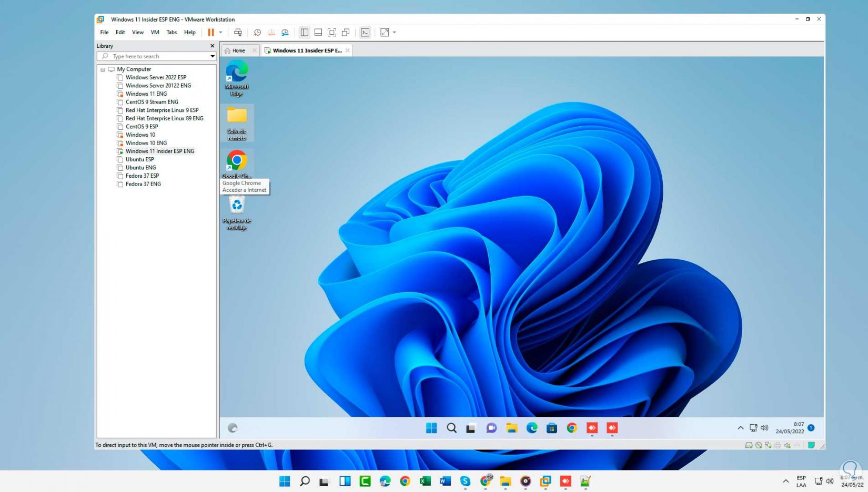Open the VM menu

[155, 33]
